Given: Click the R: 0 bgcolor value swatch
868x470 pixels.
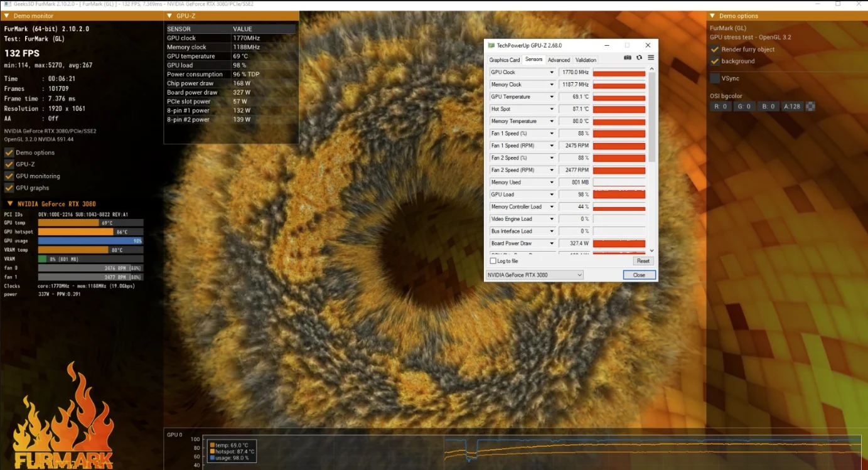Looking at the screenshot, I should 721,105.
